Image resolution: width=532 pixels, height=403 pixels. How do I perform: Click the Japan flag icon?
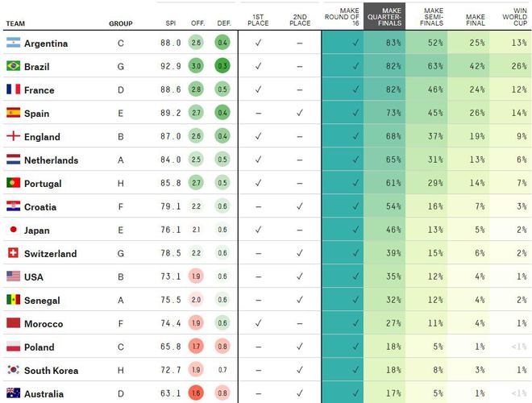point(13,230)
